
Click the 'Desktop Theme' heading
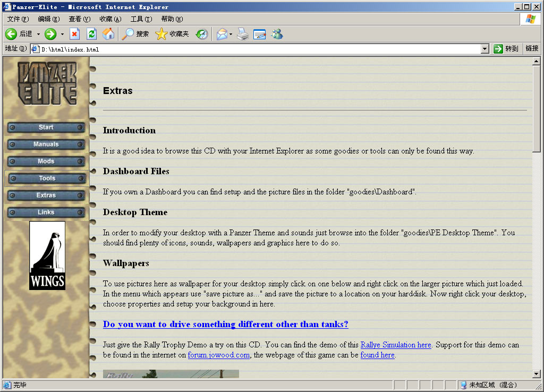tap(135, 212)
